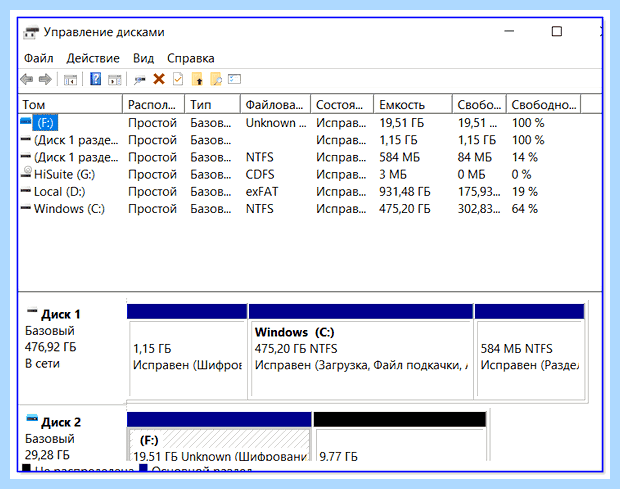Select the 584 МБ NTFS partition block

click(529, 351)
